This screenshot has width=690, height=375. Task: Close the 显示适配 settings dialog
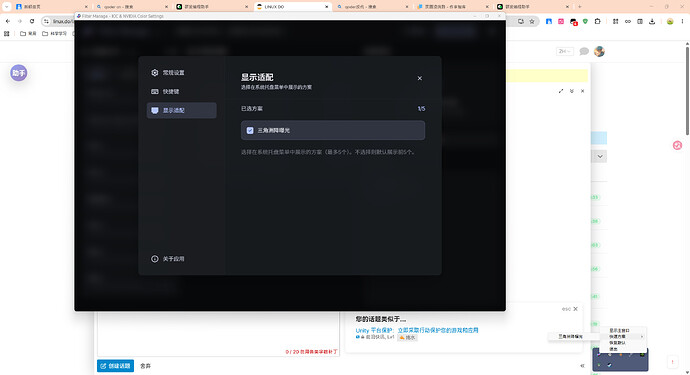pyautogui.click(x=420, y=78)
